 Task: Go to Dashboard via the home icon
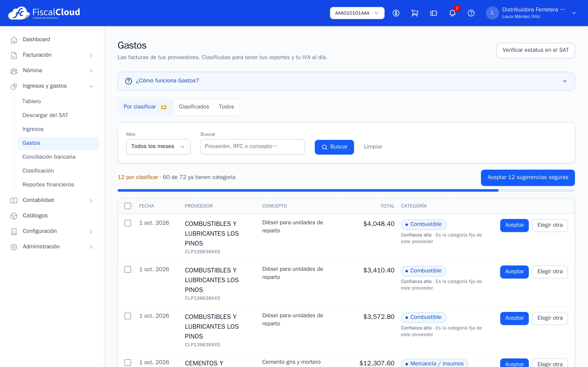click(x=14, y=40)
